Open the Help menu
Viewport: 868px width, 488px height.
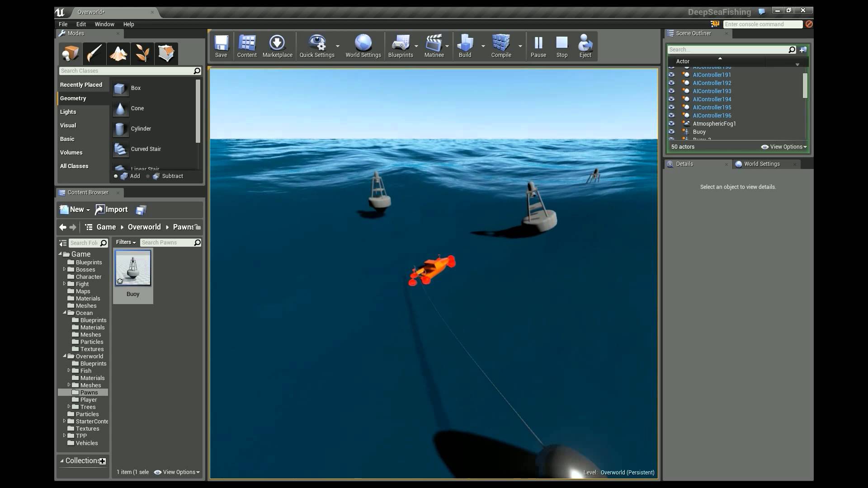128,24
